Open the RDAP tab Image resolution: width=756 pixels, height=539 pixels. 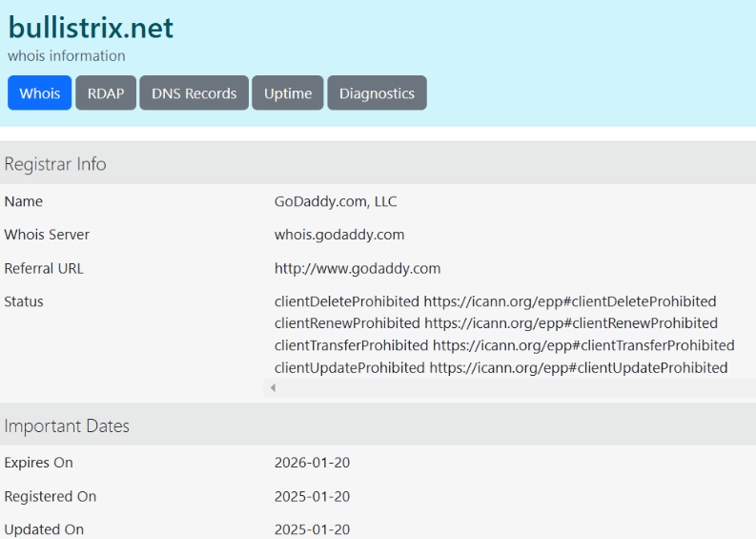106,93
